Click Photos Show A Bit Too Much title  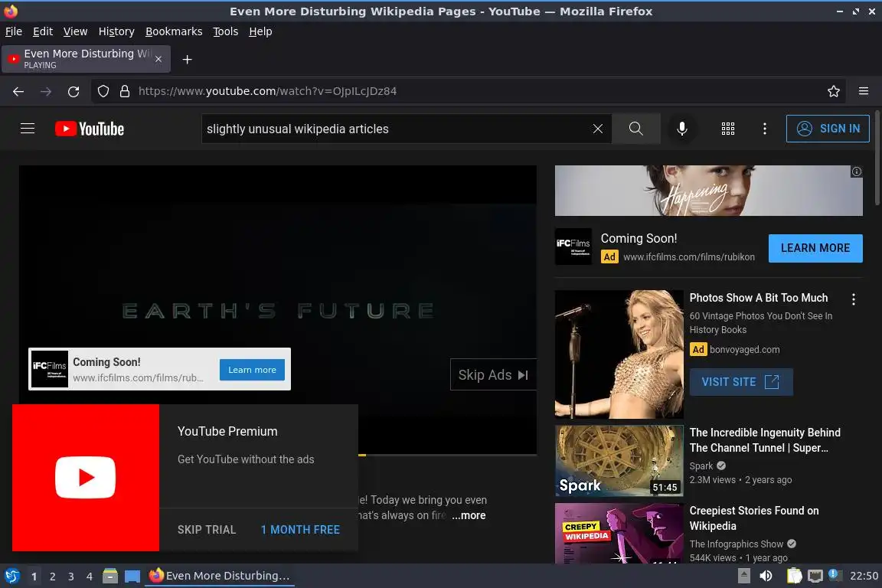click(758, 298)
